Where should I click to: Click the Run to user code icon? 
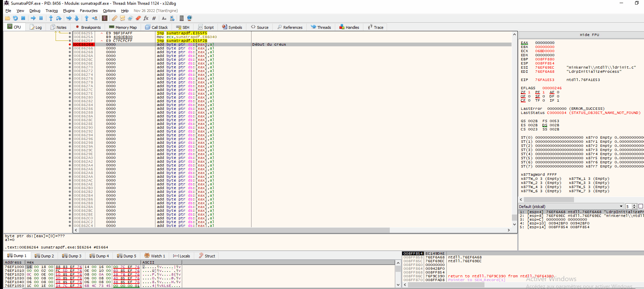(95, 18)
